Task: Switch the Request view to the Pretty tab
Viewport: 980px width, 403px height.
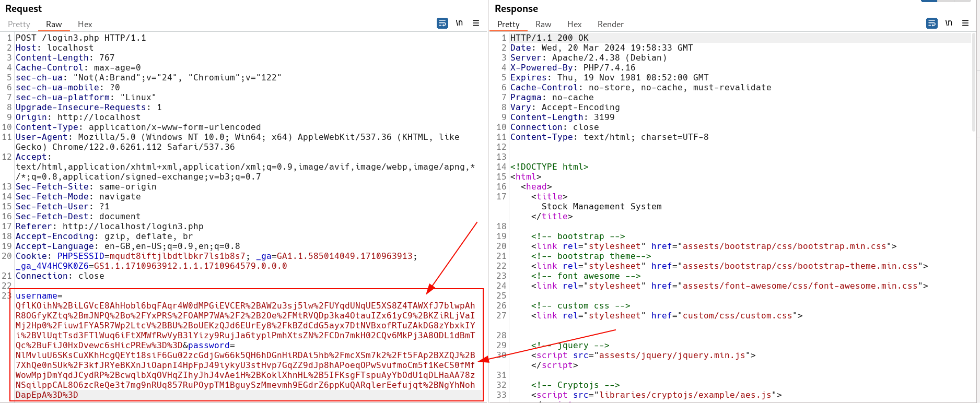Action: tap(19, 25)
